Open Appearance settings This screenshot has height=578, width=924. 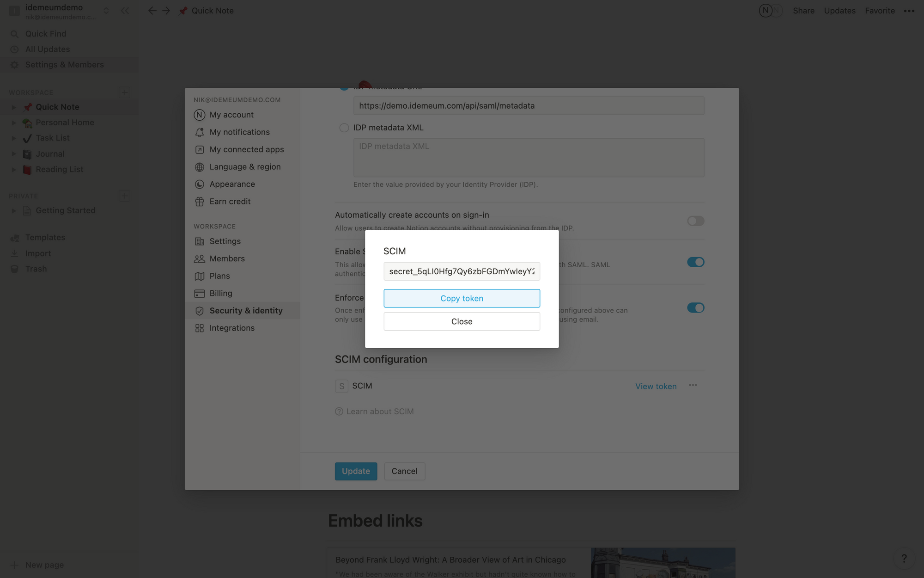coord(243,184)
